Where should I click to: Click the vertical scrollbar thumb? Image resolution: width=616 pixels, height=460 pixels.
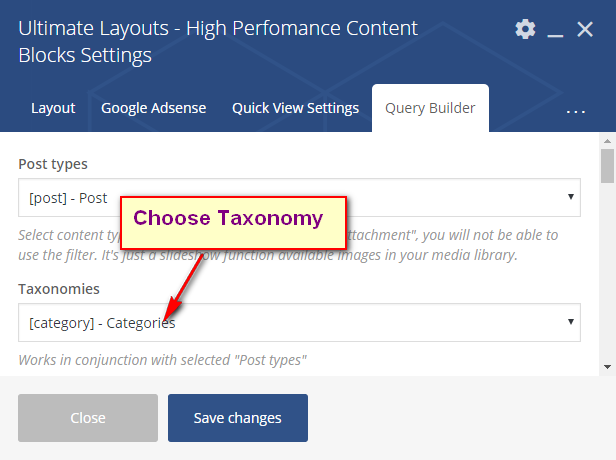point(607,168)
